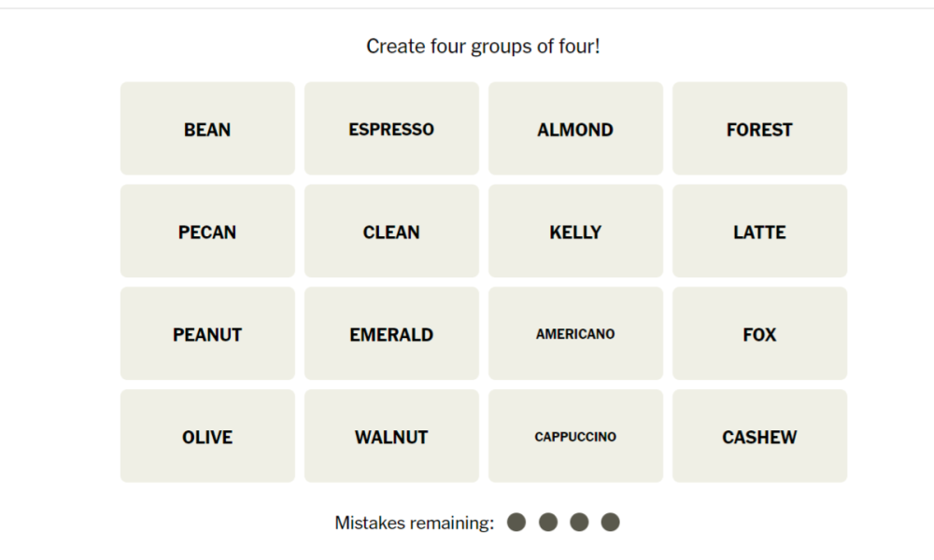Choose the OLIVE tile
Screen dimensions: 934x560
click(x=207, y=437)
